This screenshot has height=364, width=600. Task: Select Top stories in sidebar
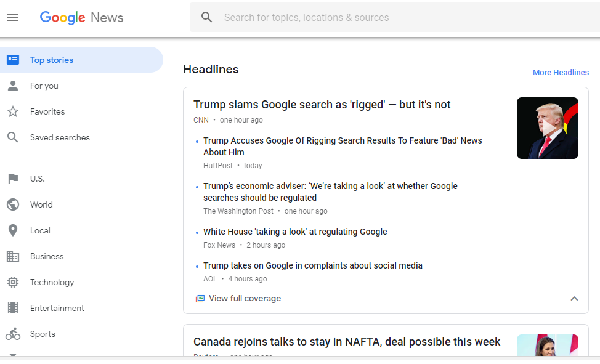(81, 60)
